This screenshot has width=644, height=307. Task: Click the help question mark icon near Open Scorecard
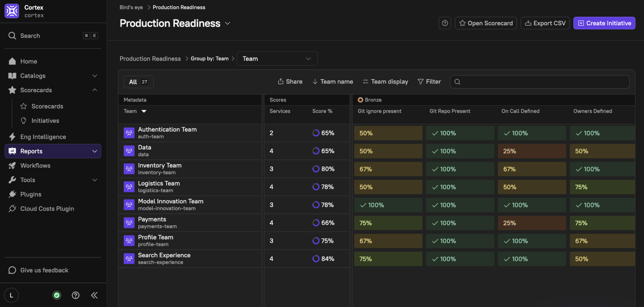click(445, 23)
